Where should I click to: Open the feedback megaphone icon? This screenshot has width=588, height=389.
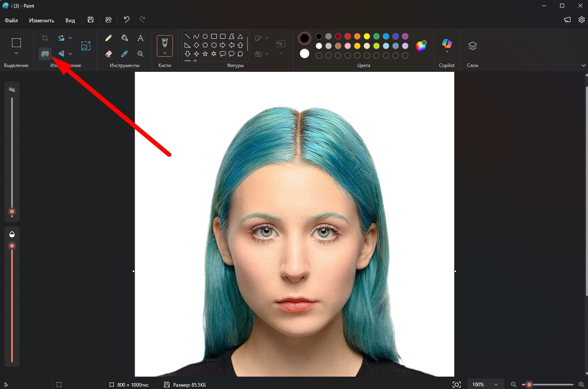click(567, 20)
